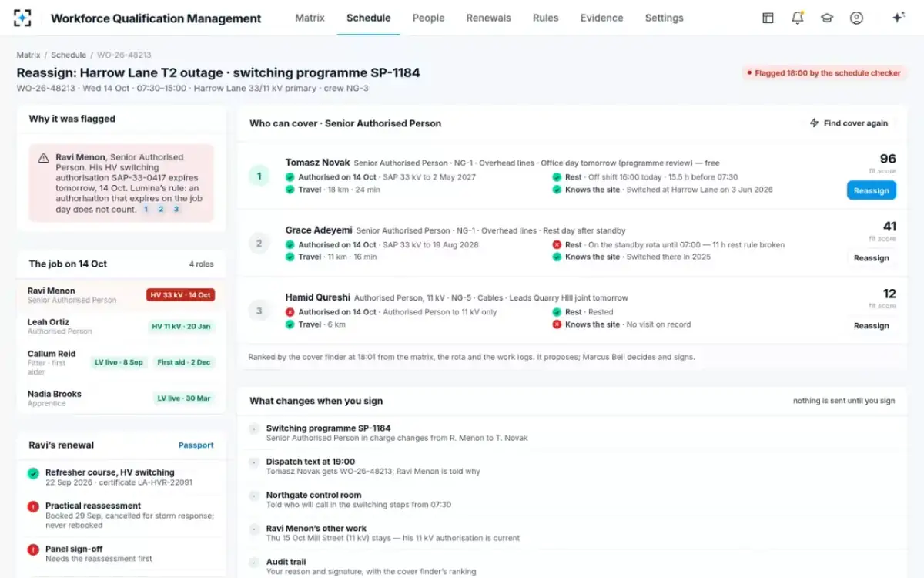Click Hamid Qureshi's fit score 12
The image size is (924, 578).
[889, 294]
